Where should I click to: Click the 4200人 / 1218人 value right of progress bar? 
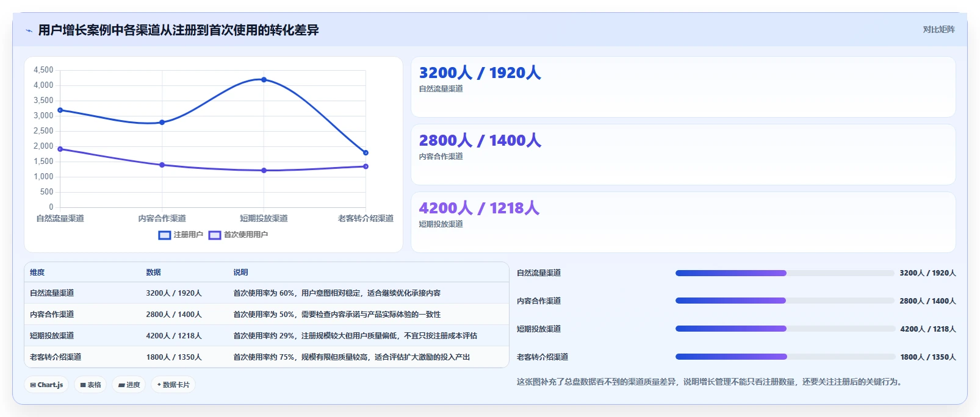click(x=928, y=329)
